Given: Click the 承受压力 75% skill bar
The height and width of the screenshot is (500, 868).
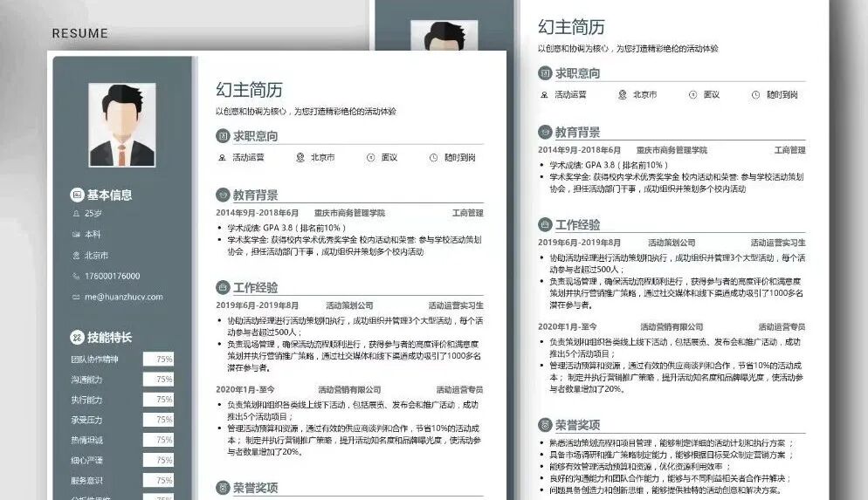Looking at the screenshot, I should 158,419.
